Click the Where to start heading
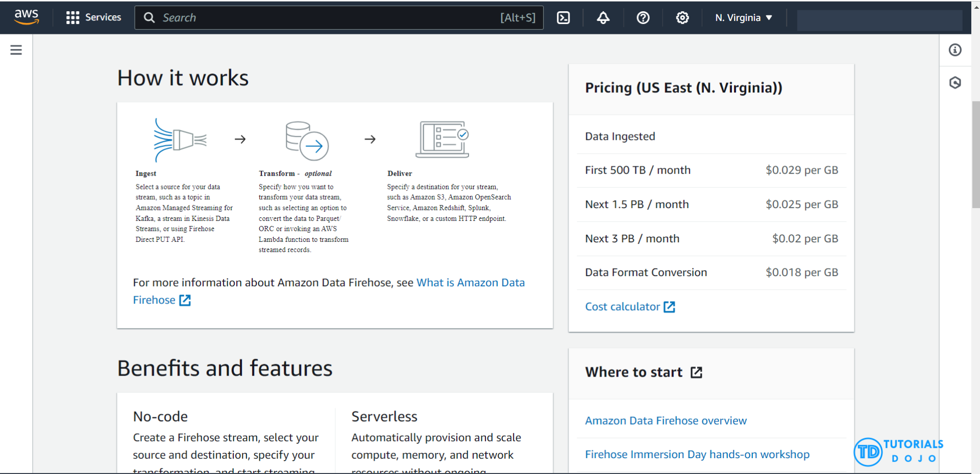980x474 pixels. click(634, 372)
